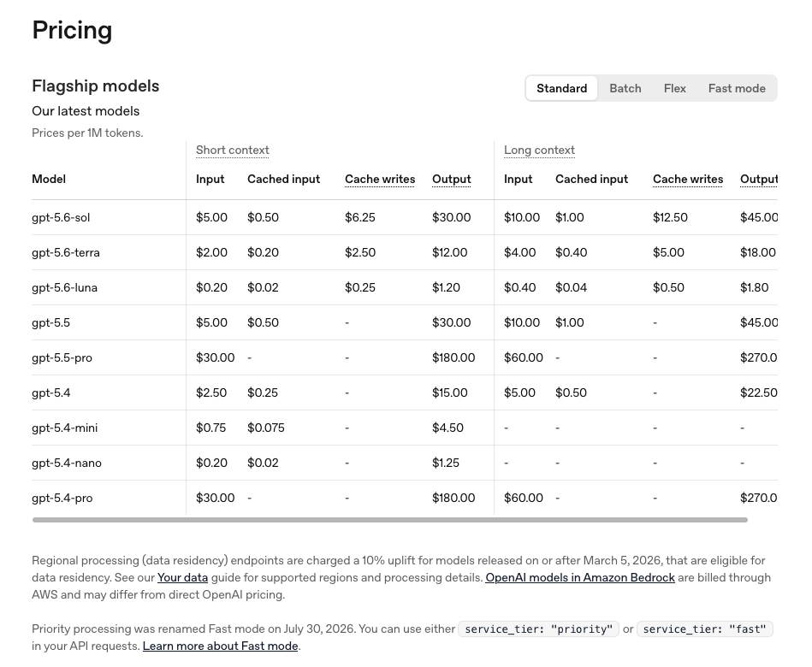Viewport: 812px width, 667px height.
Task: Click the gpt-5.4-nano model name
Action: [66, 463]
